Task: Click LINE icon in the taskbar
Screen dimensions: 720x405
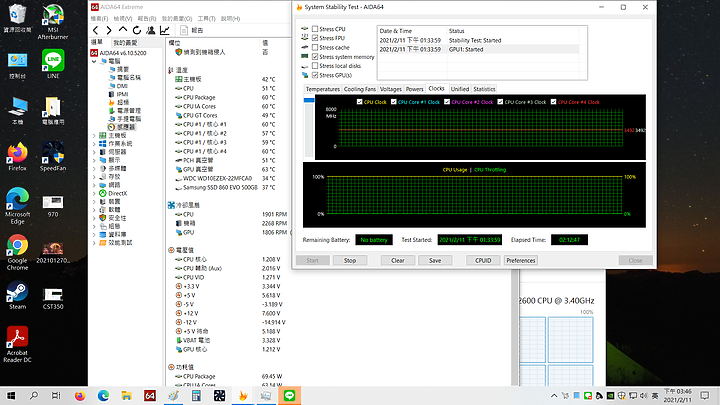Action: 289,395
